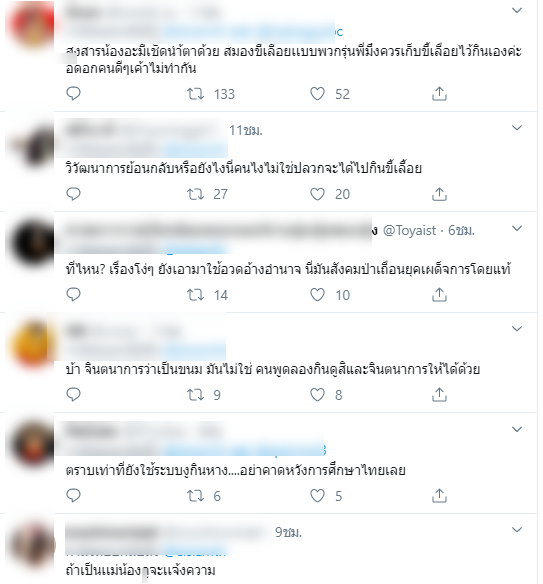Like the tweet with 20 likes
This screenshot has width=543, height=584.
point(317,194)
